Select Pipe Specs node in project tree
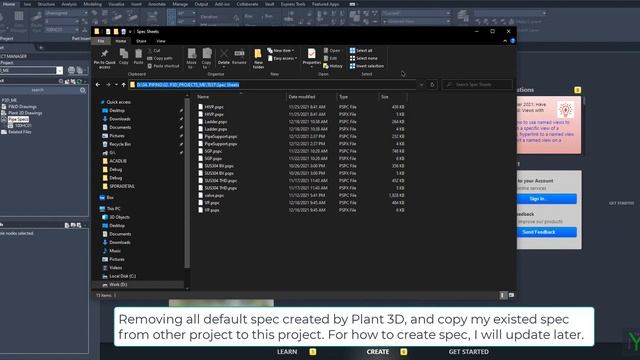The width and height of the screenshot is (640, 360). click(x=18, y=119)
